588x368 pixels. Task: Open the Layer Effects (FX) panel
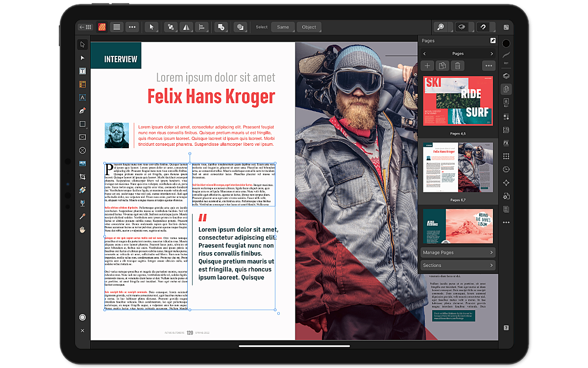[506, 143]
